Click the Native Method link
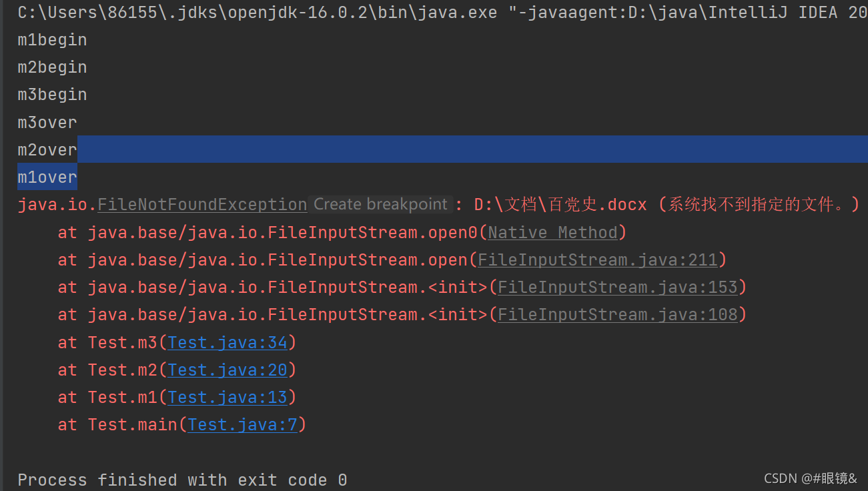 (x=553, y=232)
